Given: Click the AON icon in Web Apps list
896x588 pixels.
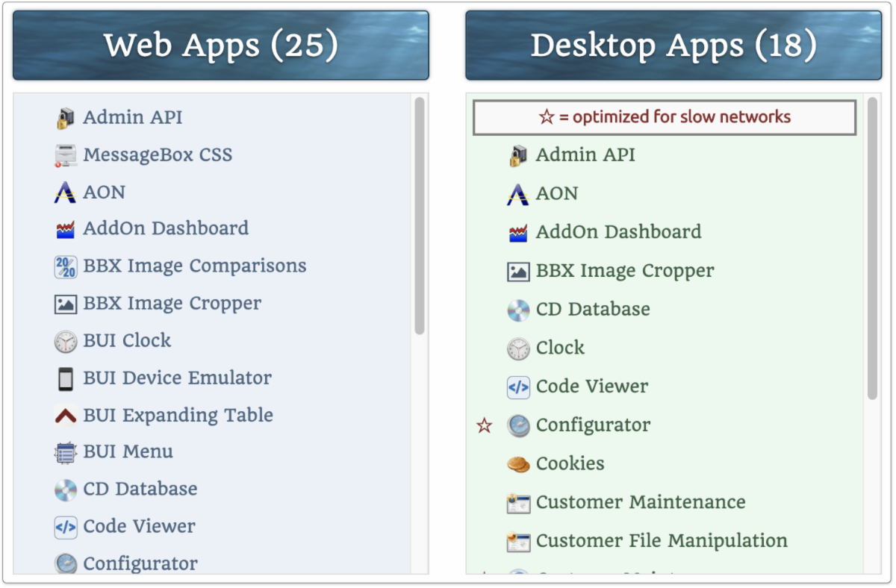Looking at the screenshot, I should [x=66, y=193].
